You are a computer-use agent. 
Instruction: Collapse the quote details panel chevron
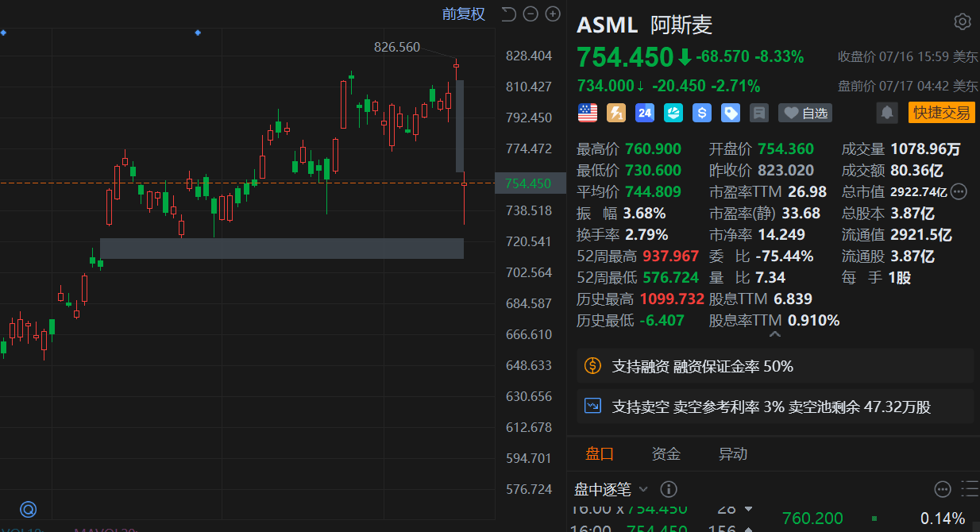[775, 334]
